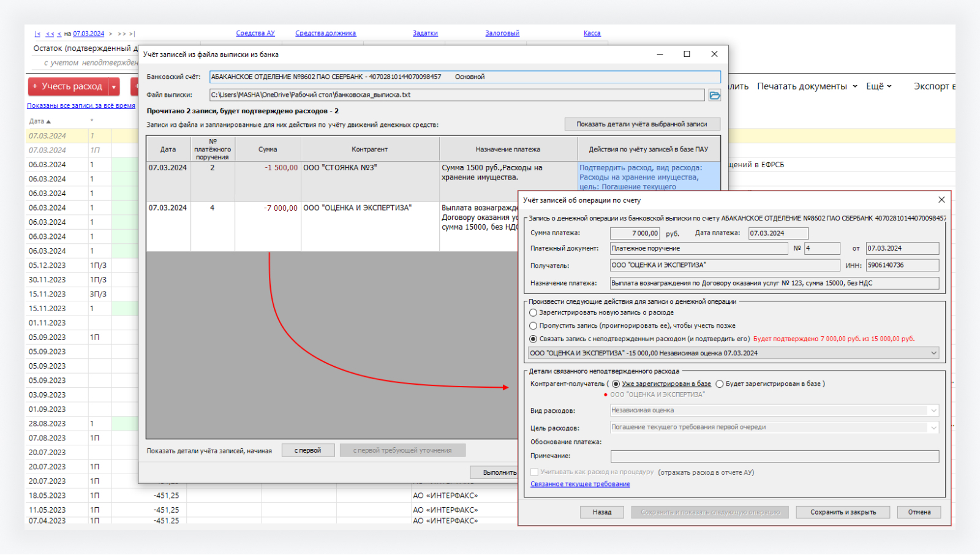The image size is (980, 555).
Task: Click 'Сумма' column header
Action: pyautogui.click(x=268, y=149)
